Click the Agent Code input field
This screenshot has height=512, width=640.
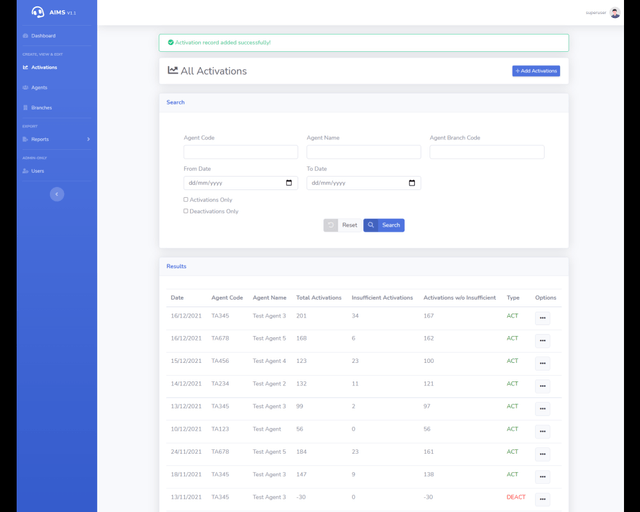pos(240,152)
